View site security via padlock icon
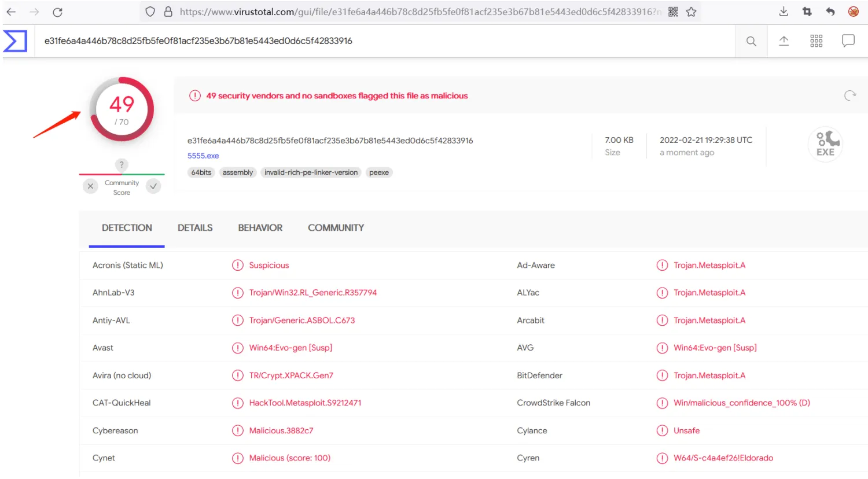Image resolution: width=868 pixels, height=479 pixels. (168, 12)
